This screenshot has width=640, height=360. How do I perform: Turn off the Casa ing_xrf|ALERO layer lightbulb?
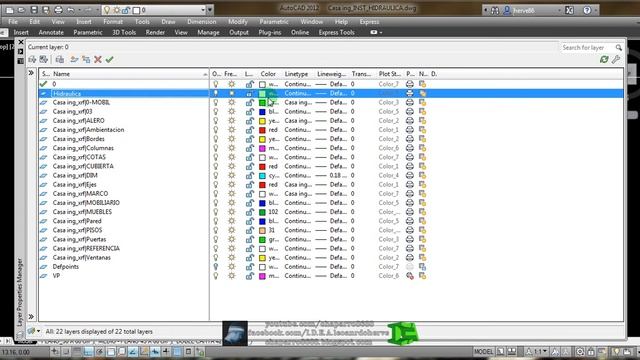pos(216,121)
